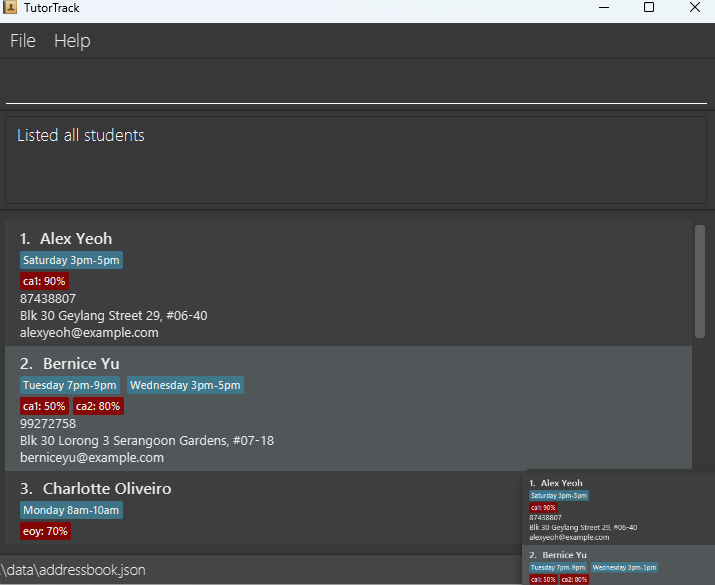Click the addressbook.json path in status bar
The image size is (715, 585).
click(73, 570)
